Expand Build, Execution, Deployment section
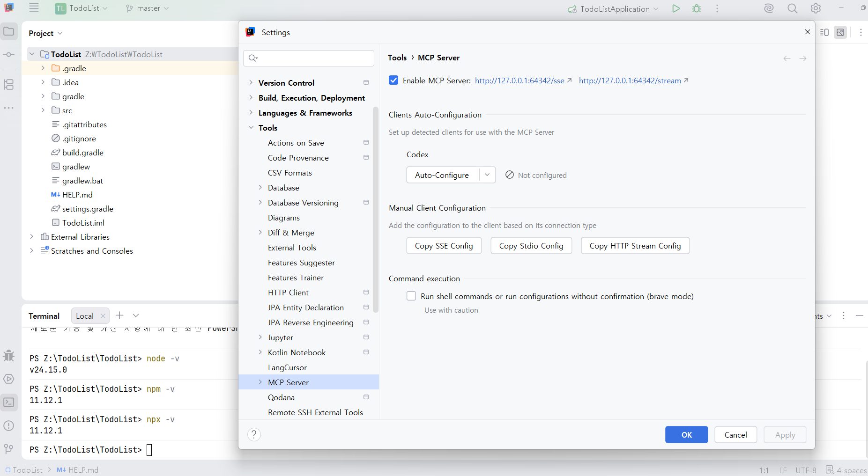 pyautogui.click(x=251, y=97)
